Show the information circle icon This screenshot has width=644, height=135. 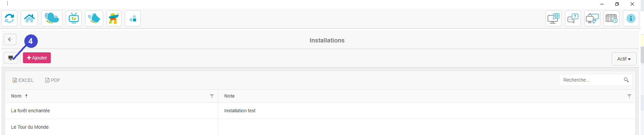click(x=631, y=18)
